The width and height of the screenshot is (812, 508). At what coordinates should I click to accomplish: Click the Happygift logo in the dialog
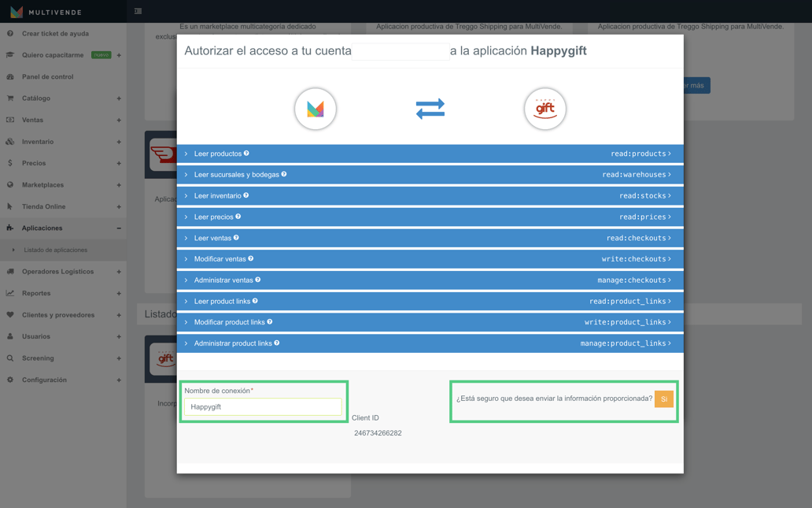tap(544, 109)
